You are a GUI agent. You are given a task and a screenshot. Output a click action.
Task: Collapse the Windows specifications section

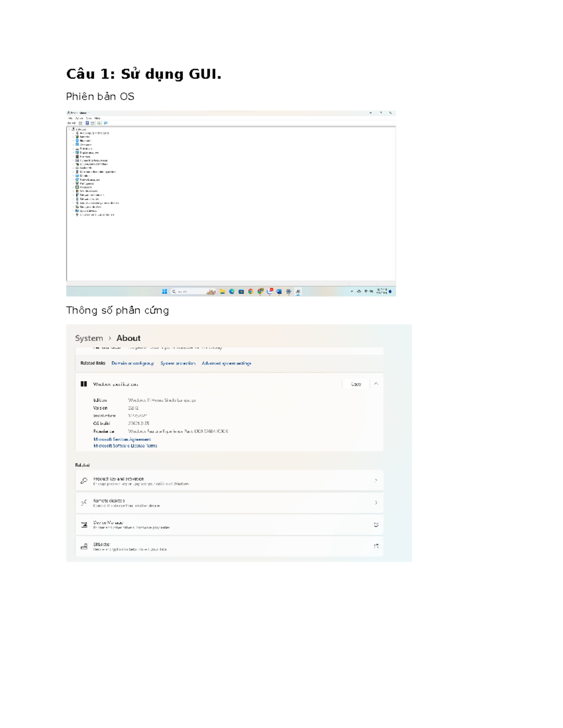pyautogui.click(x=376, y=384)
